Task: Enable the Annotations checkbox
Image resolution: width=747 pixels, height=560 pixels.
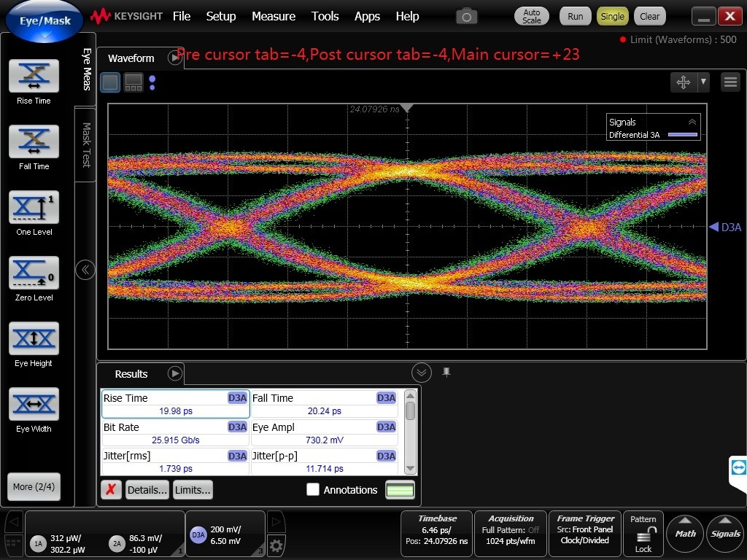Action: pyautogui.click(x=313, y=490)
